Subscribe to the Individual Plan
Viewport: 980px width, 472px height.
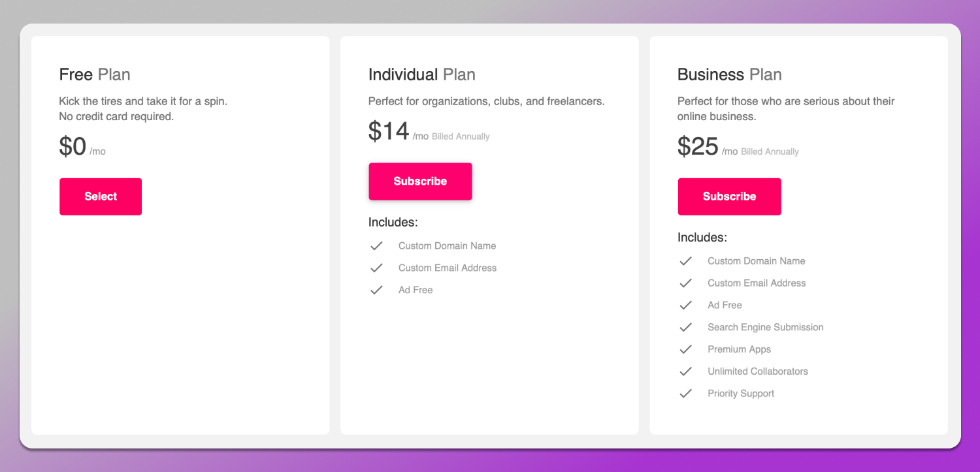coord(420,181)
